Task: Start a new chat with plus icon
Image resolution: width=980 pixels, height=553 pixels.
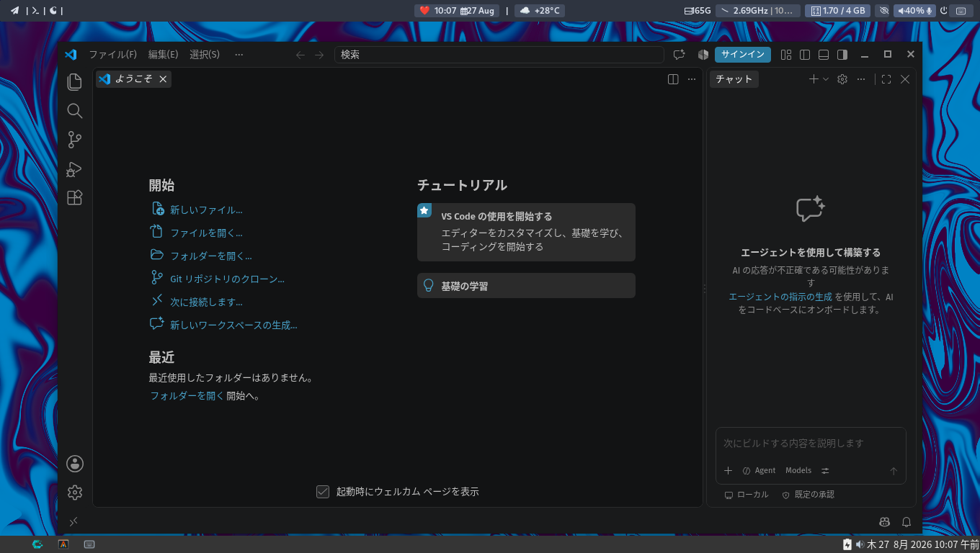Action: tap(814, 79)
